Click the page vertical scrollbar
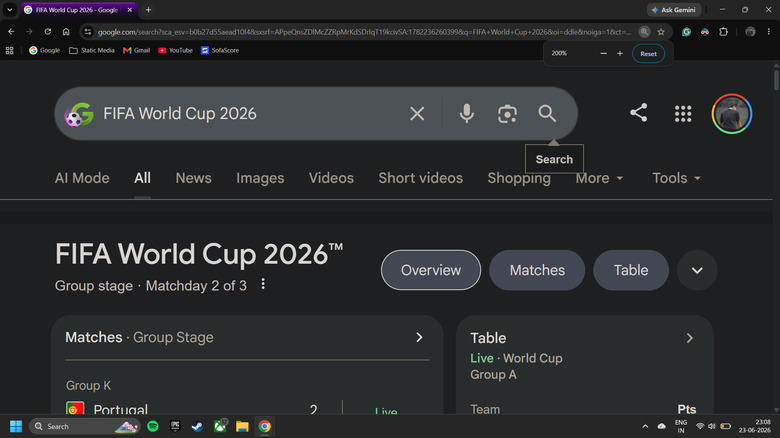Screen dimensions: 780x438 point(776,81)
